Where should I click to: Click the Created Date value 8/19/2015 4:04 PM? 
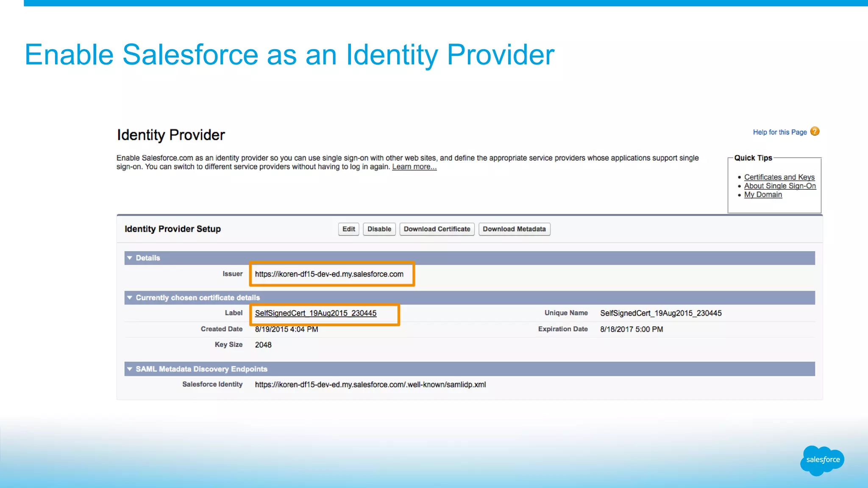point(287,329)
